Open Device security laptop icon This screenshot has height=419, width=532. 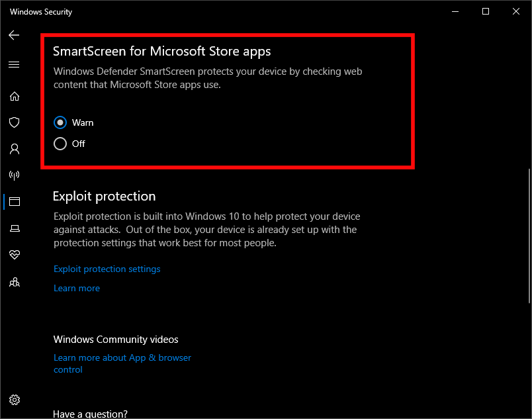(14, 228)
